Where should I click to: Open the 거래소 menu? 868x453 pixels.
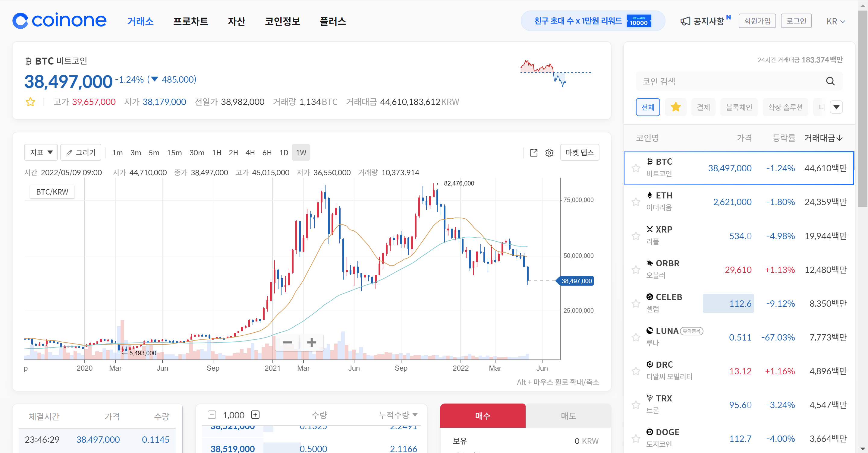140,21
